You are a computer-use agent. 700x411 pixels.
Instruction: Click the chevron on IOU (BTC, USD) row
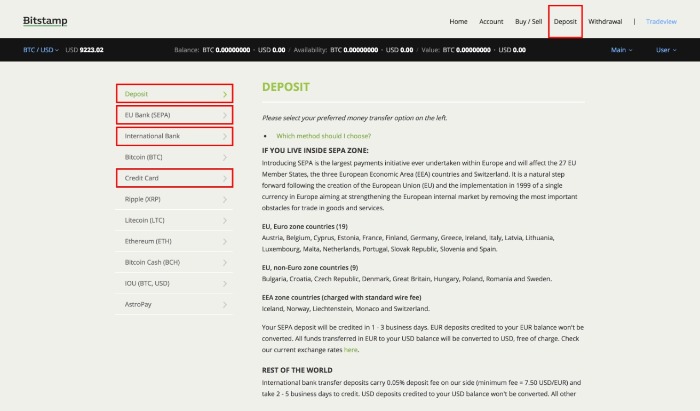tap(225, 283)
